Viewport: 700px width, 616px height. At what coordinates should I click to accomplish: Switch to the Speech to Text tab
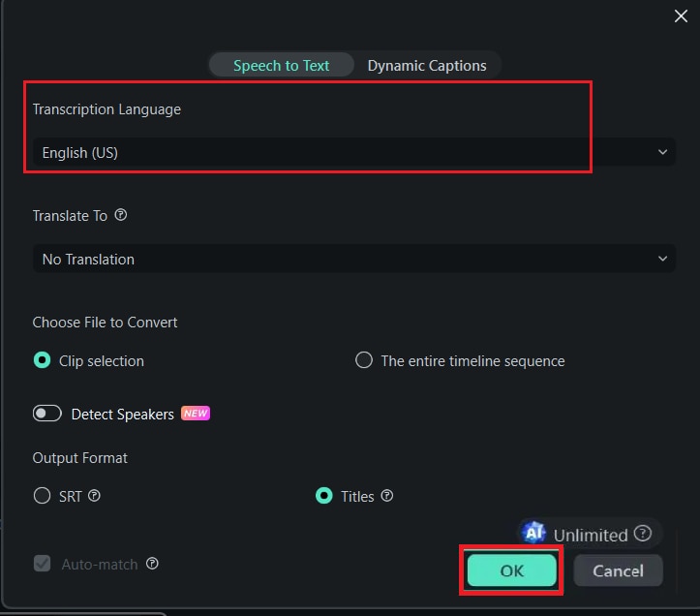(x=281, y=65)
